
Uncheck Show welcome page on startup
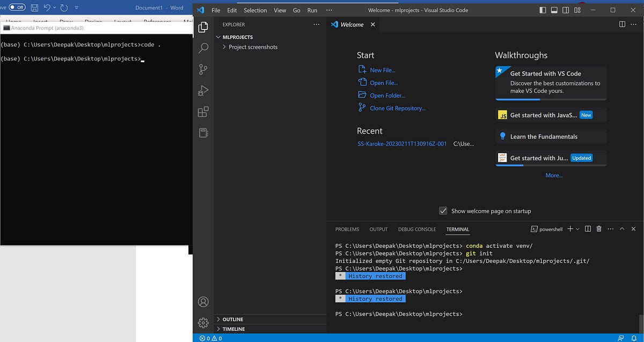[x=443, y=211]
